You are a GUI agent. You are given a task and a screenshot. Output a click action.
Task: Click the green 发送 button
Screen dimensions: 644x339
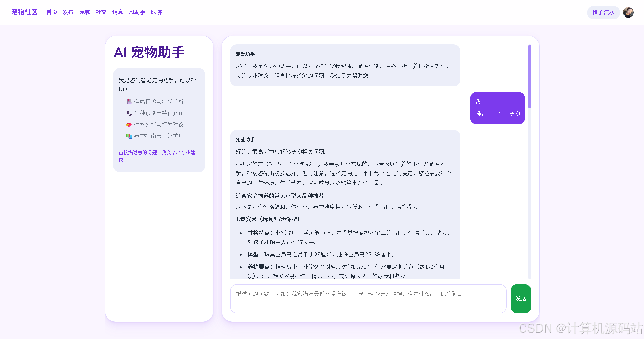[521, 298]
